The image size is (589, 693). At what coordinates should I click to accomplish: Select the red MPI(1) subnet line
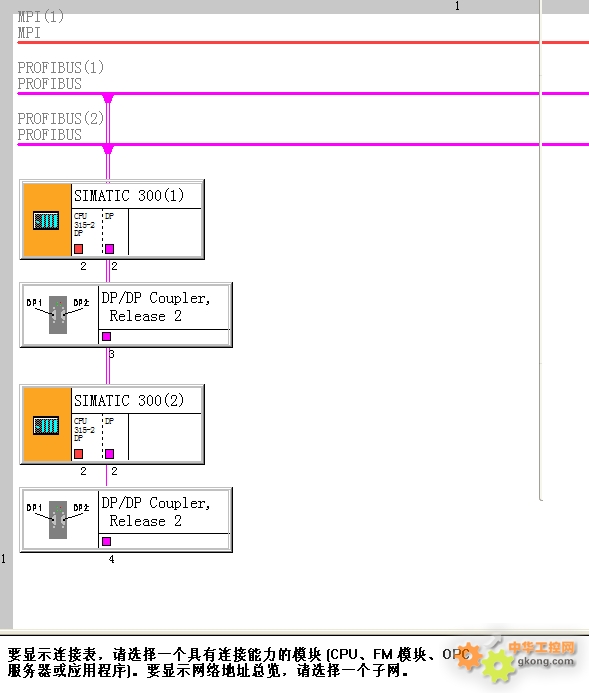click(x=303, y=42)
